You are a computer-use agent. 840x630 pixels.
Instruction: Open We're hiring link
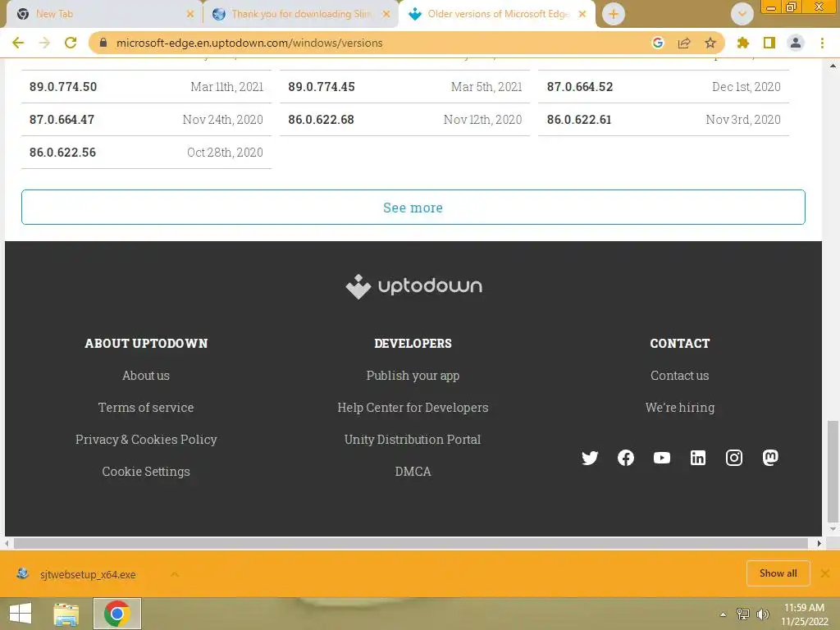(x=680, y=408)
